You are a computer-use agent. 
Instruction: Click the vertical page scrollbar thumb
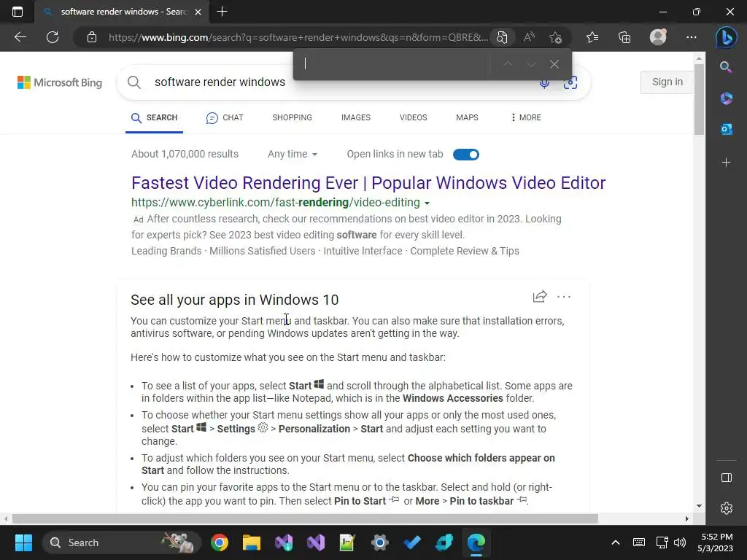pos(699,99)
